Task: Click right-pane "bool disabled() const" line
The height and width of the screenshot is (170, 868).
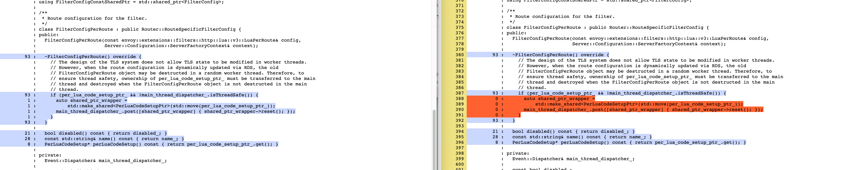Action: pyautogui.click(x=573, y=132)
